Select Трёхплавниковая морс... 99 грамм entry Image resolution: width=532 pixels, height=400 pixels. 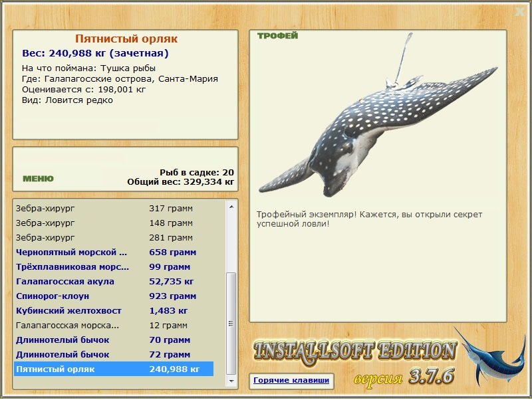pos(114,267)
